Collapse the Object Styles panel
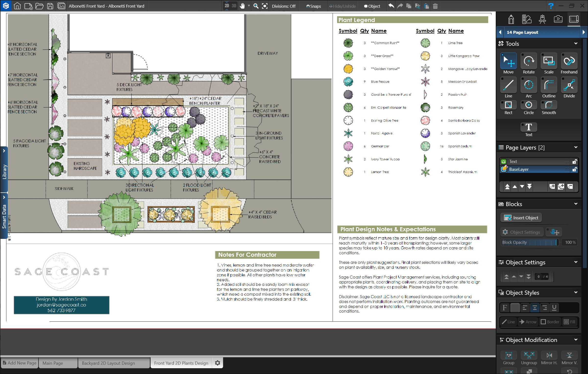 [x=576, y=292]
